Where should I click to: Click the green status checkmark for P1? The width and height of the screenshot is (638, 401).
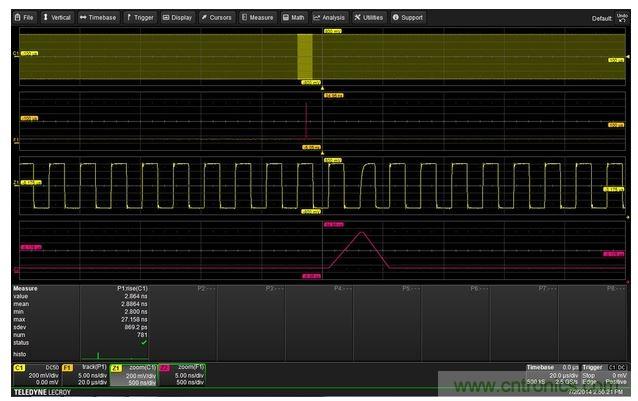[x=144, y=343]
